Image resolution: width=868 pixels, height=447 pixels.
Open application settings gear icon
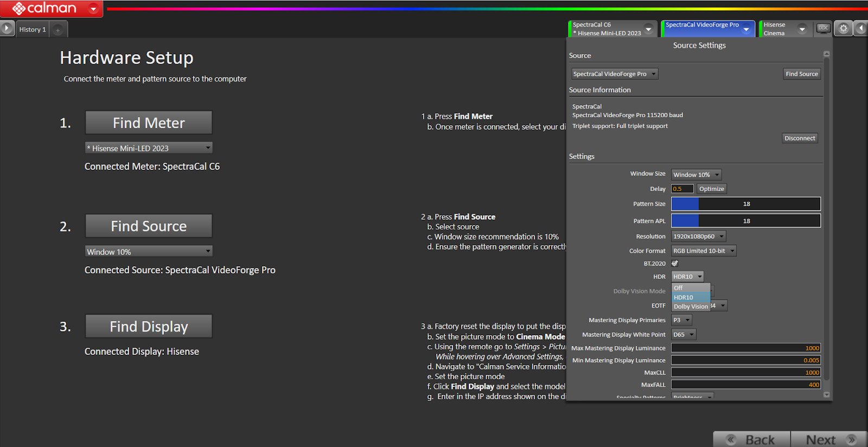coord(844,28)
